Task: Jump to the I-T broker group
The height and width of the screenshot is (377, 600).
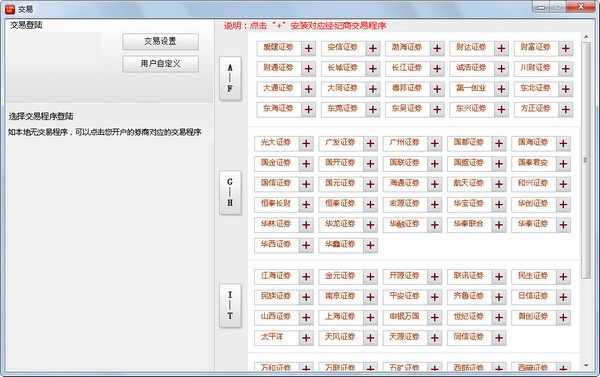Action: pos(230,305)
